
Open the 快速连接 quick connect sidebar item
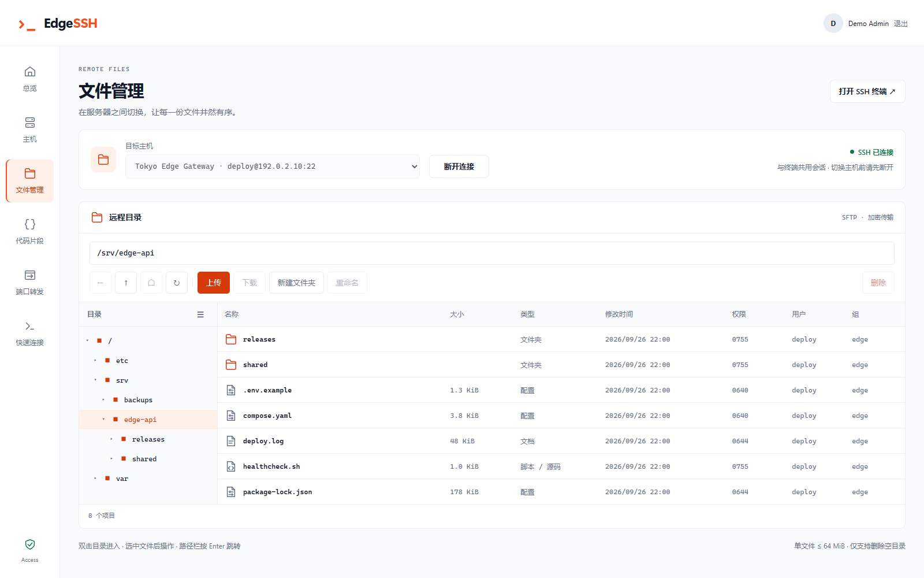point(29,334)
